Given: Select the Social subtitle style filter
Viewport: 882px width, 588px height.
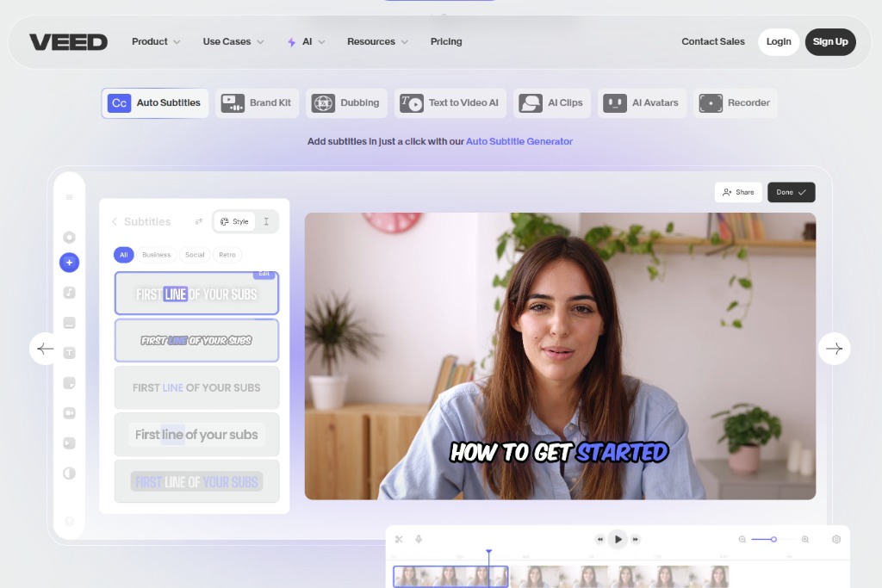Looking at the screenshot, I should tap(195, 255).
